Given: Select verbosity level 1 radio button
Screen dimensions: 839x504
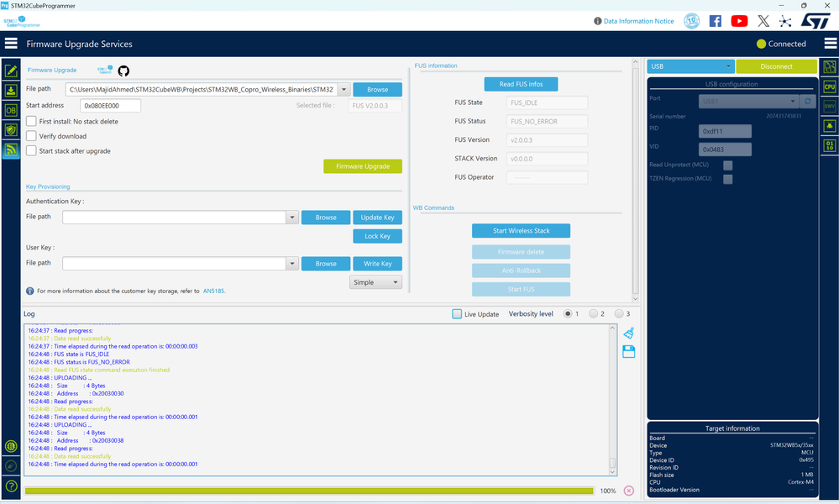Looking at the screenshot, I should [568, 314].
